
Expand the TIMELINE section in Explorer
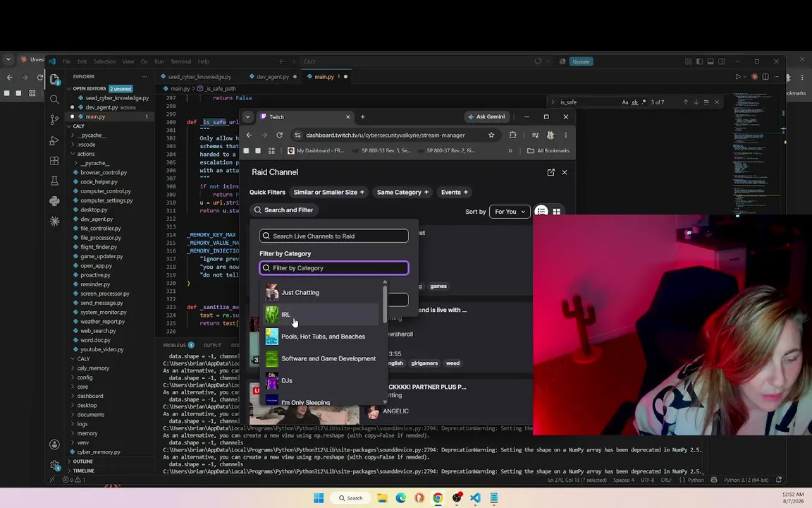tap(83, 471)
